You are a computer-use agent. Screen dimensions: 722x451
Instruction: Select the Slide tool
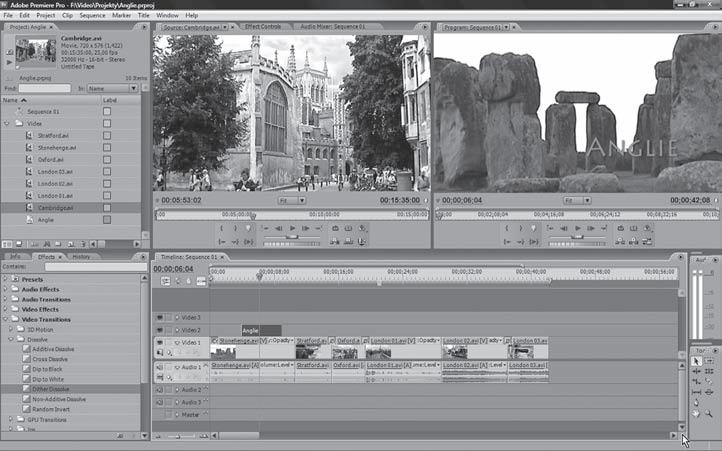(x=709, y=392)
